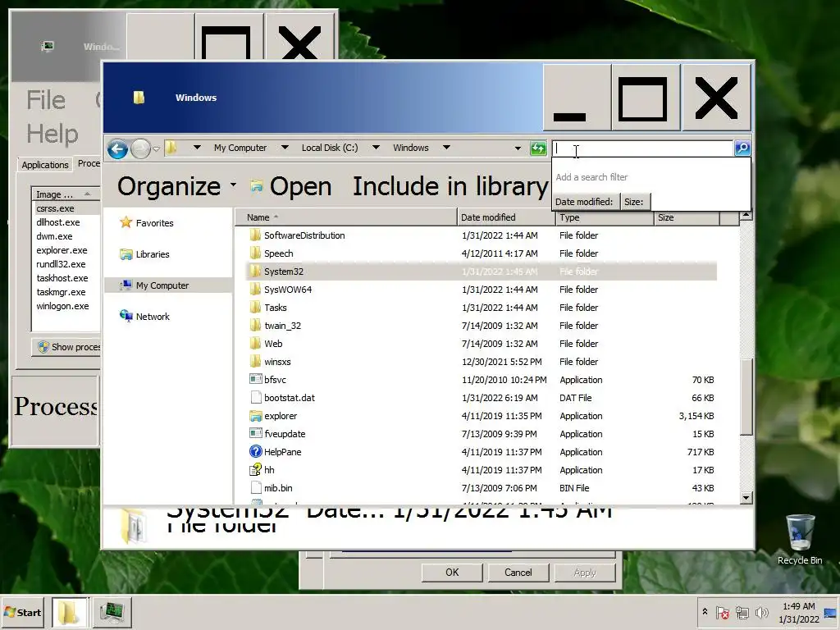840x630 pixels.
Task: Click Include in library
Action: [450, 186]
